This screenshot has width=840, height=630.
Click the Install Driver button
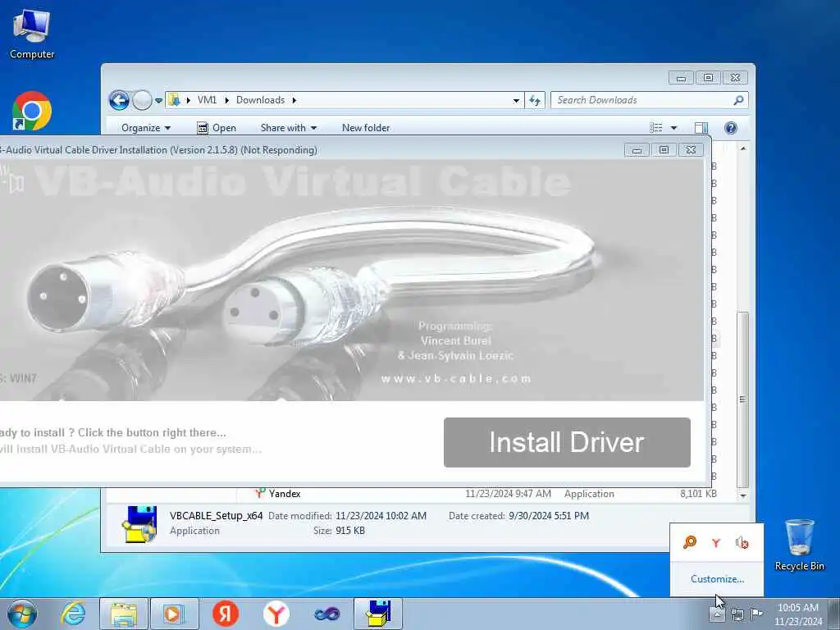567,442
